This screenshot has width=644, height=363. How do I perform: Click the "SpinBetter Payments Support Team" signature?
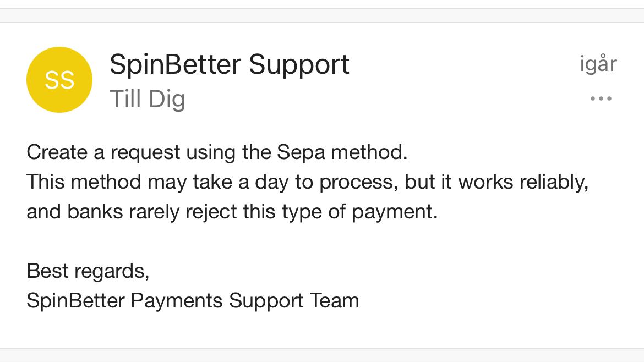pyautogui.click(x=193, y=301)
